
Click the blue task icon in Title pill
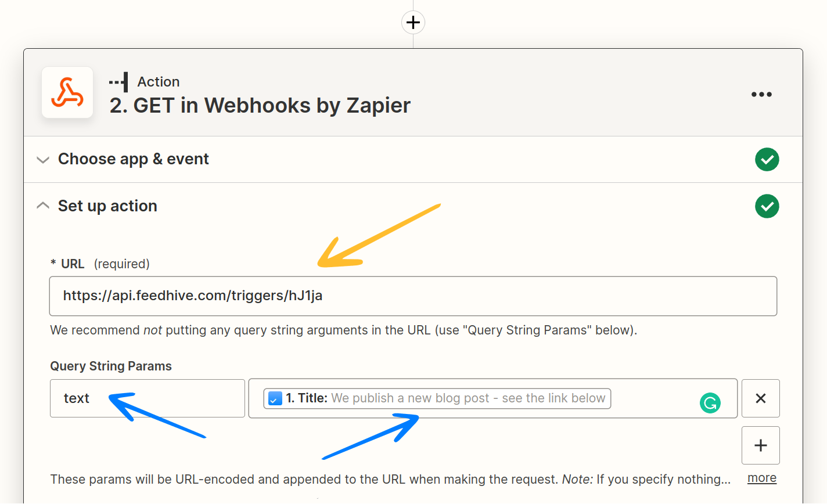click(275, 398)
